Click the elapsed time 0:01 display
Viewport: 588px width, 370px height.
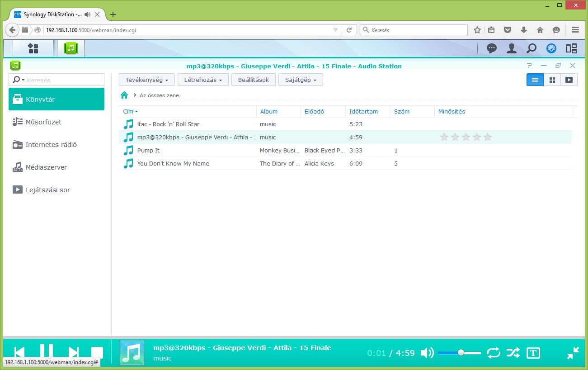click(x=376, y=353)
